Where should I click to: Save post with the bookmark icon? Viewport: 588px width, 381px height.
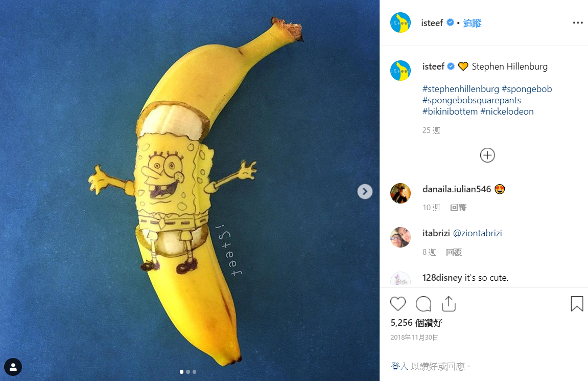click(577, 304)
